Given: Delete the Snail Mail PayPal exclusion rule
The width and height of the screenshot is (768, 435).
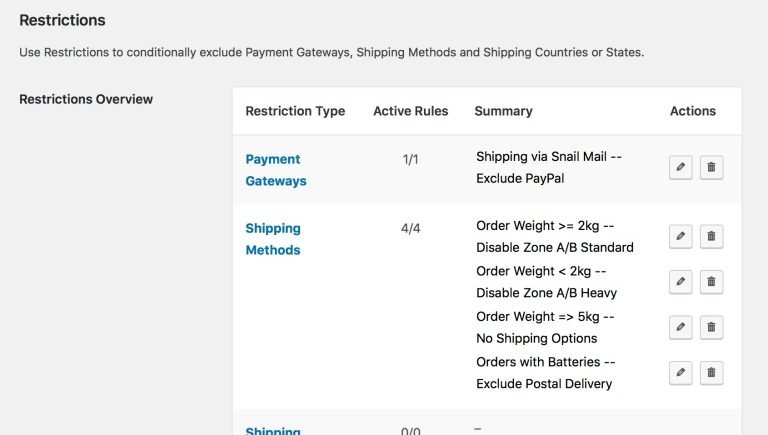Looking at the screenshot, I should click(711, 167).
